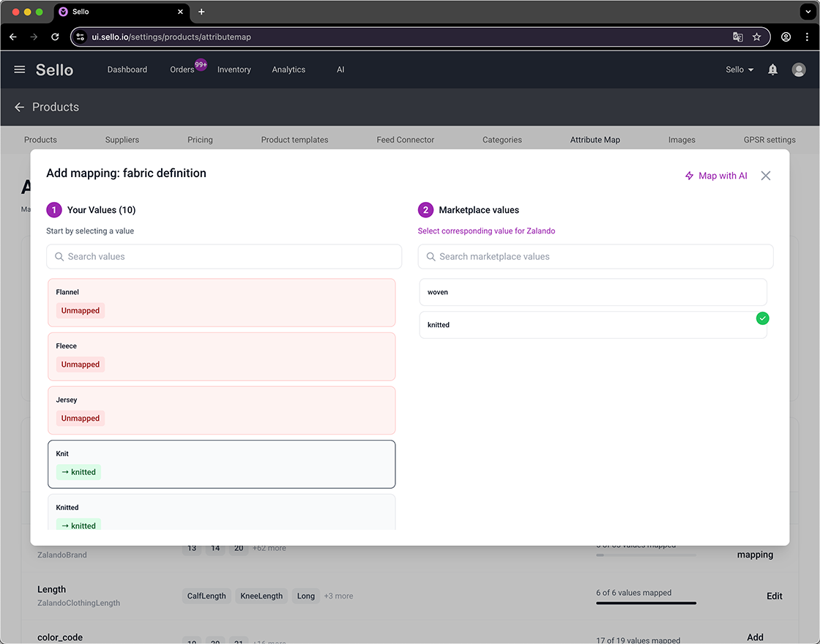Expand +62 more ZalandoBrand values
The height and width of the screenshot is (644, 820).
pyautogui.click(x=269, y=547)
